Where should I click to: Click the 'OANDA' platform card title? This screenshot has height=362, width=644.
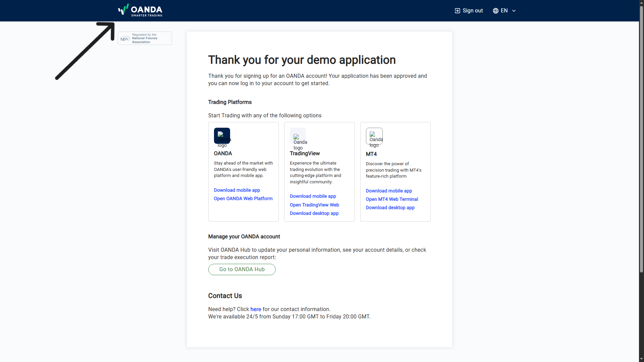tap(223, 154)
